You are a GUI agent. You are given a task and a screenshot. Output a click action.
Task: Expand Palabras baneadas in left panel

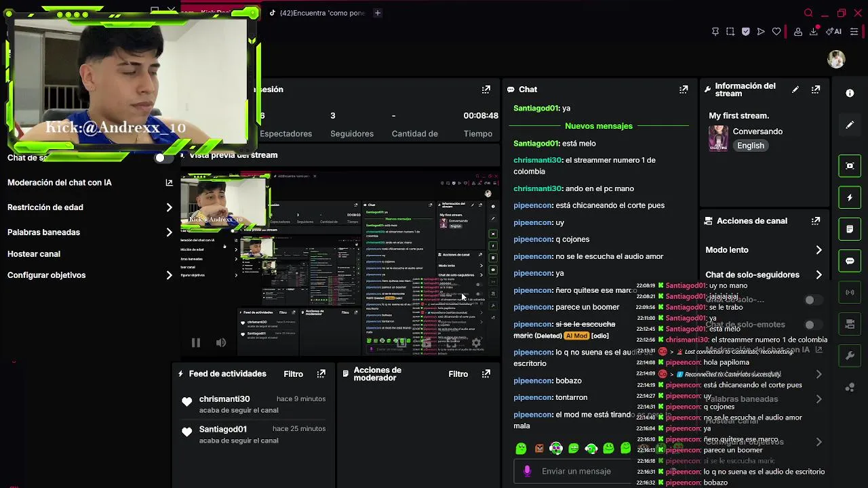click(x=169, y=232)
